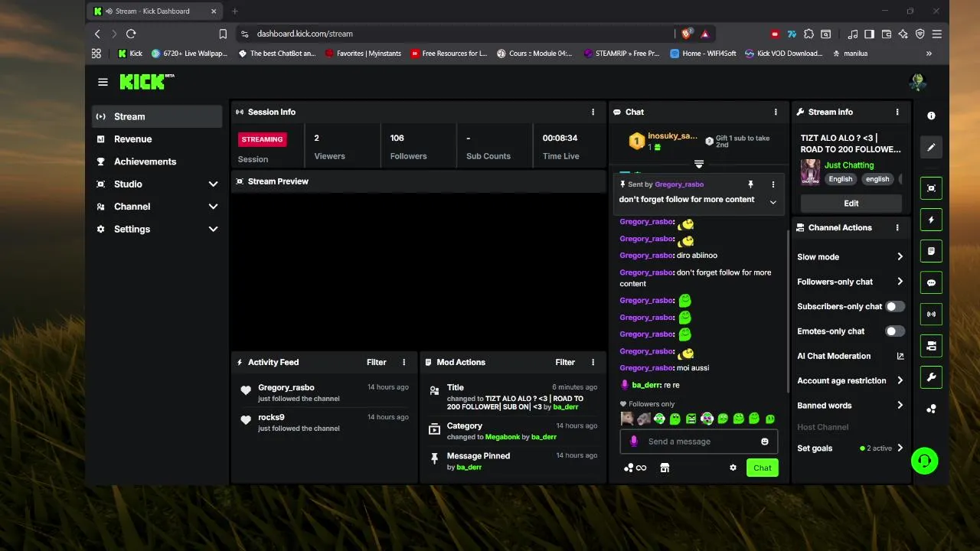
Task: Open the emoji picker in chat input
Action: coord(765,442)
